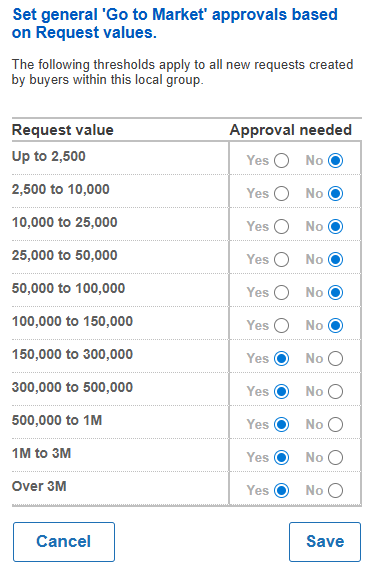Set 300,000 to 500,000 approval to No
This screenshot has height=573, width=390.
tap(335, 392)
